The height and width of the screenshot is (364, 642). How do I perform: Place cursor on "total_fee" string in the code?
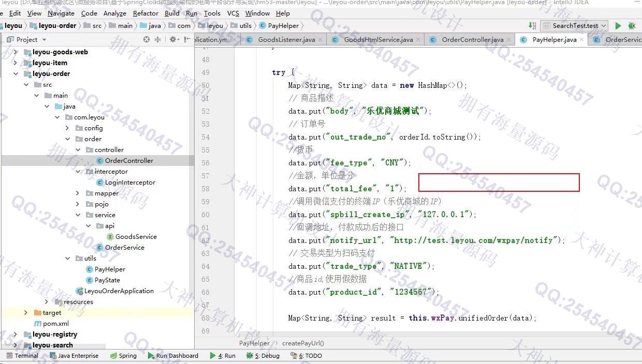pyautogui.click(x=354, y=189)
